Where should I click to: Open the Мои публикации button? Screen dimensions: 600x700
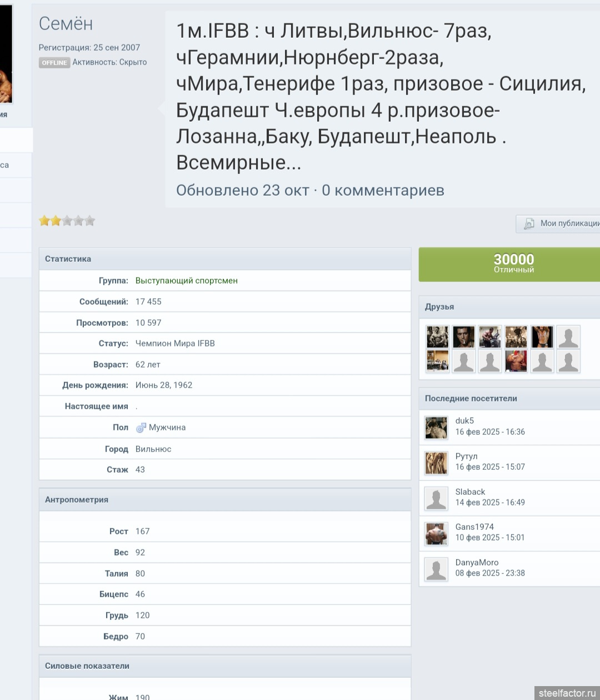pos(558,224)
